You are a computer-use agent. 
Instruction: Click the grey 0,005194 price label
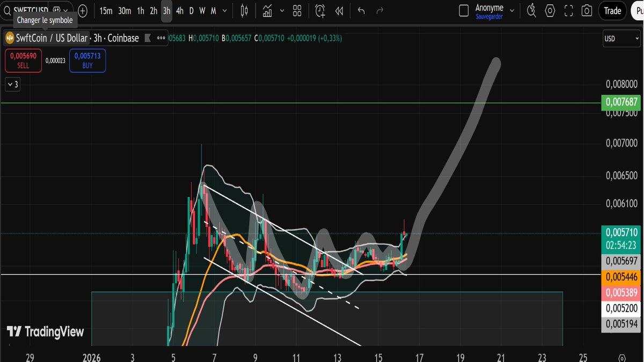coord(622,324)
